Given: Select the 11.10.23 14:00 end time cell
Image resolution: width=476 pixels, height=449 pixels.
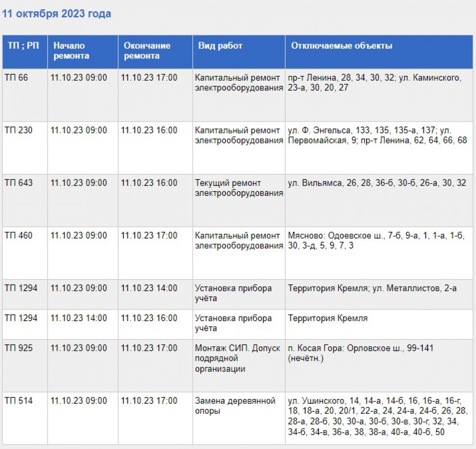Looking at the screenshot, I should pos(155,295).
